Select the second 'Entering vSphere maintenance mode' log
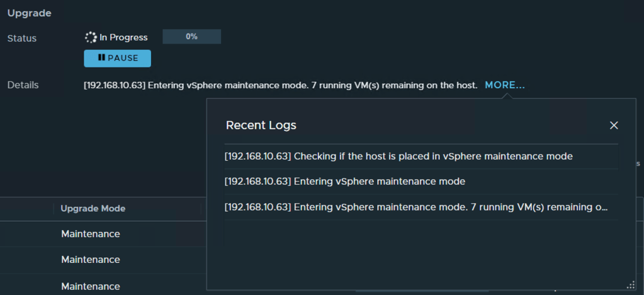 pyautogui.click(x=345, y=182)
